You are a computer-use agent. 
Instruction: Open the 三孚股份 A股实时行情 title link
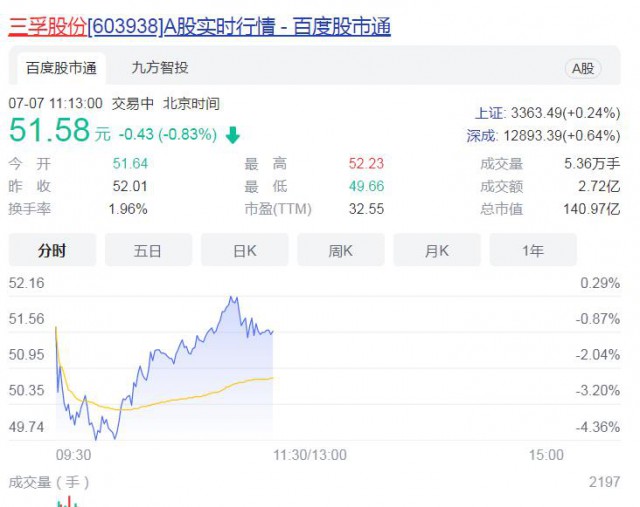200,27
